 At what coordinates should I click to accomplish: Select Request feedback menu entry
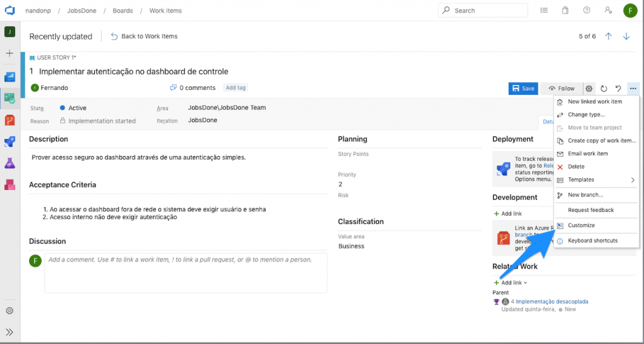pyautogui.click(x=596, y=210)
